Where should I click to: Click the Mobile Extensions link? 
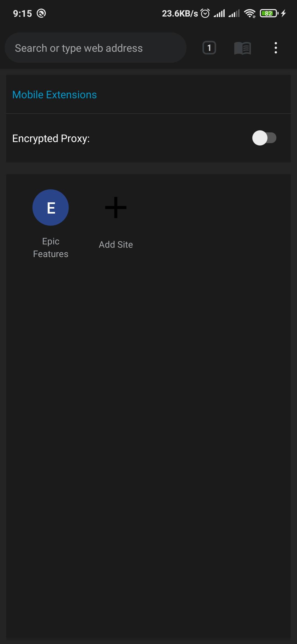tap(54, 94)
